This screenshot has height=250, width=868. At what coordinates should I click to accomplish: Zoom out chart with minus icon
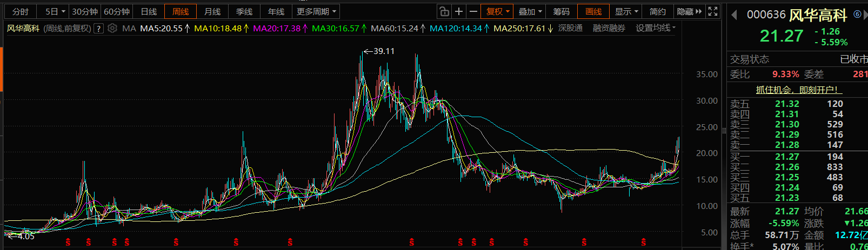tap(473, 11)
